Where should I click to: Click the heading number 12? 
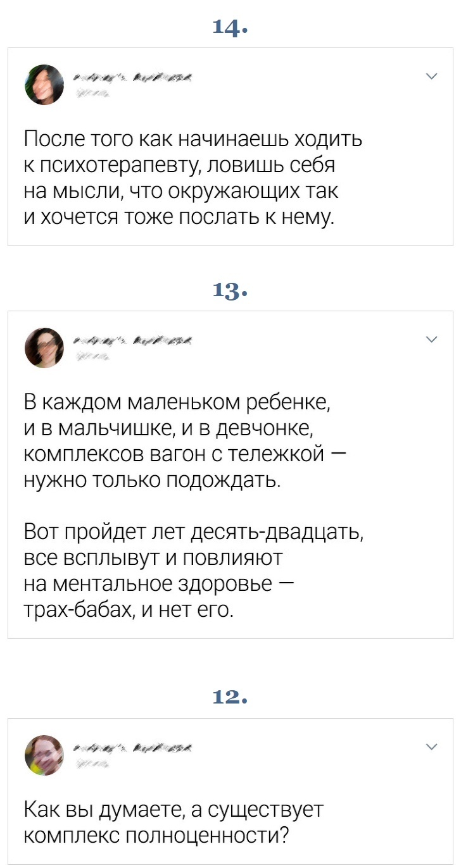coord(230,697)
